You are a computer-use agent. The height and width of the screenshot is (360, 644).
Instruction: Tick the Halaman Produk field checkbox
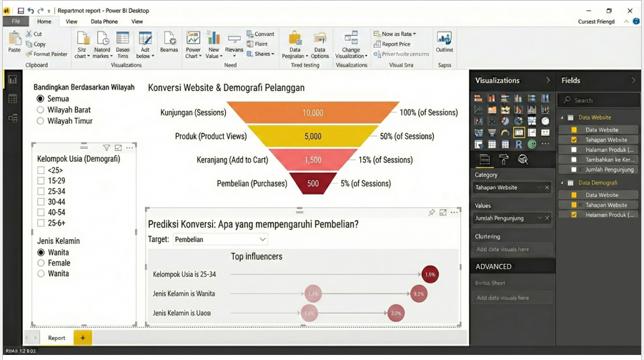pyautogui.click(x=574, y=150)
